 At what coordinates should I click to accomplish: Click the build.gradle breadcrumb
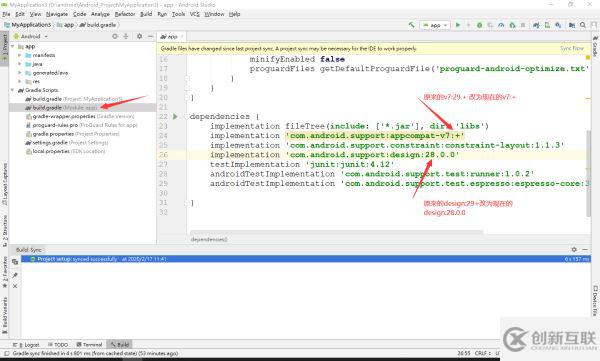(98, 25)
